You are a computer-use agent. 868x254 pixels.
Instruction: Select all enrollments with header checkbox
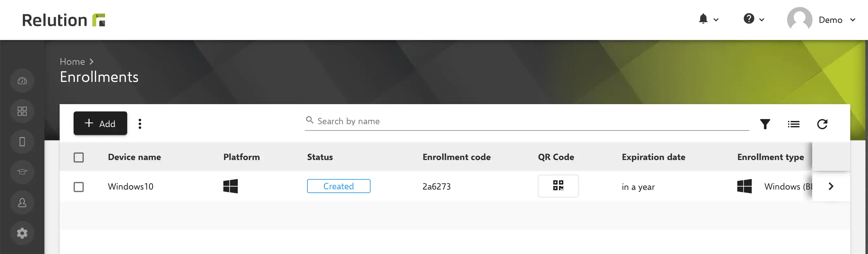tap(78, 157)
